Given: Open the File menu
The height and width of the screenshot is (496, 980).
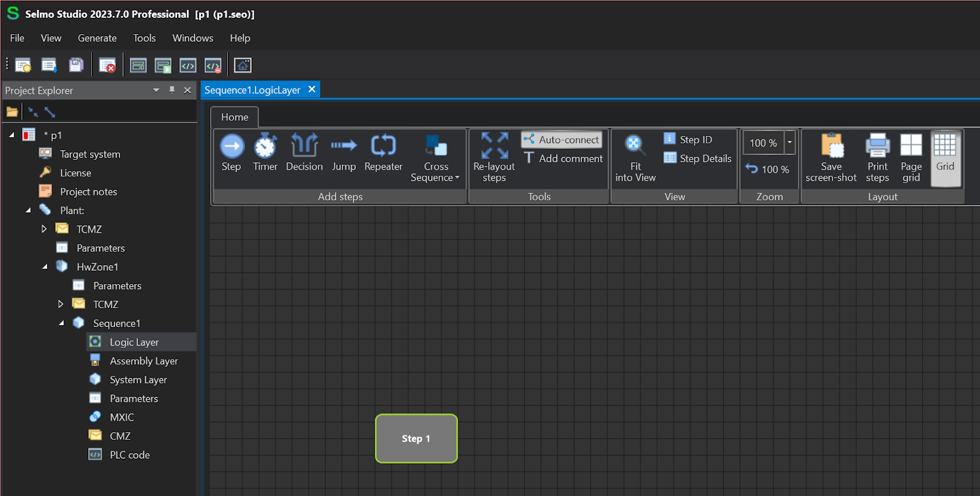Looking at the screenshot, I should point(17,38).
